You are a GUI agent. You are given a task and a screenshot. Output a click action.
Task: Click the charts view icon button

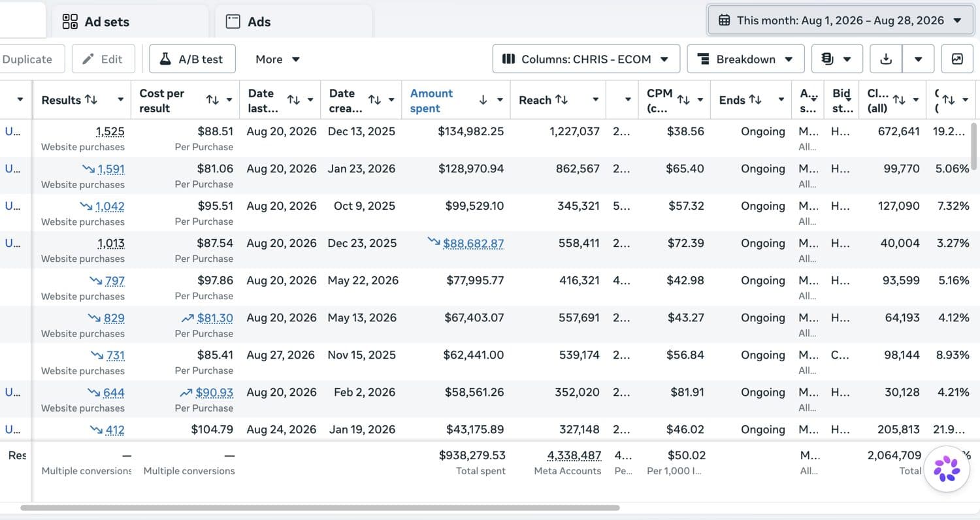point(957,59)
